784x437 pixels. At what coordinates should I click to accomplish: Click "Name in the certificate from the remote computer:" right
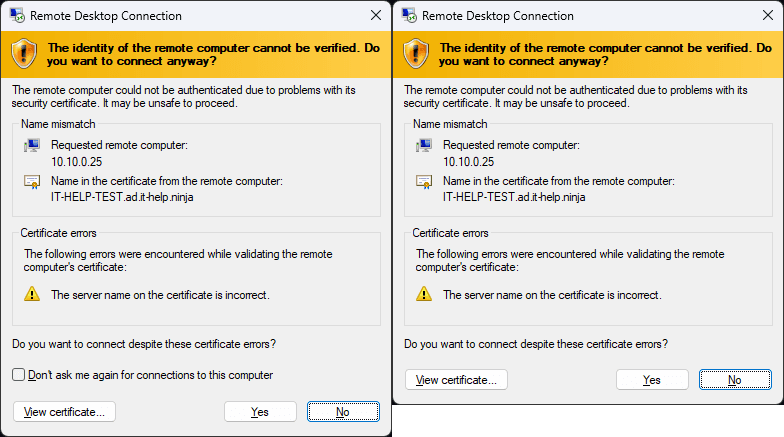point(559,181)
